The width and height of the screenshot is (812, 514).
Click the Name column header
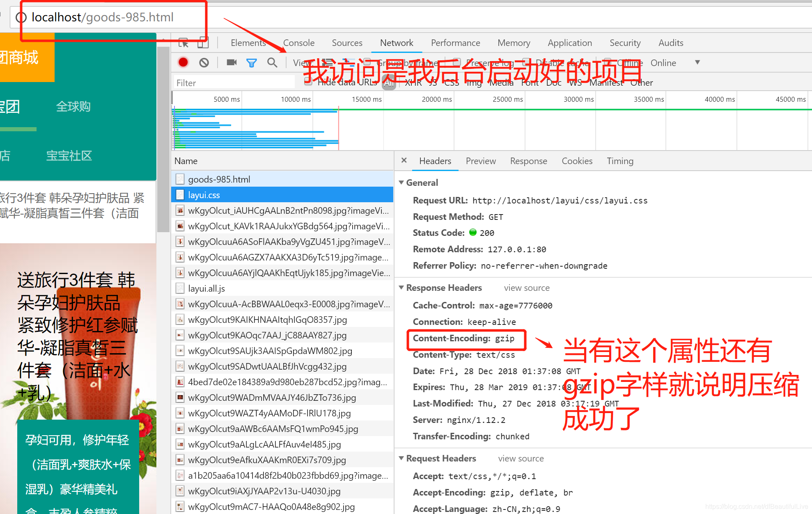[x=282, y=161]
